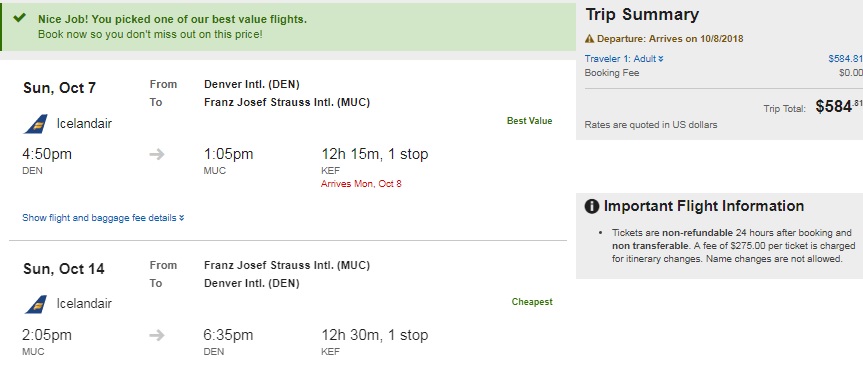Click the arrow between 4:50pm and 1:05pm
This screenshot has height=379, width=863.
157,155
